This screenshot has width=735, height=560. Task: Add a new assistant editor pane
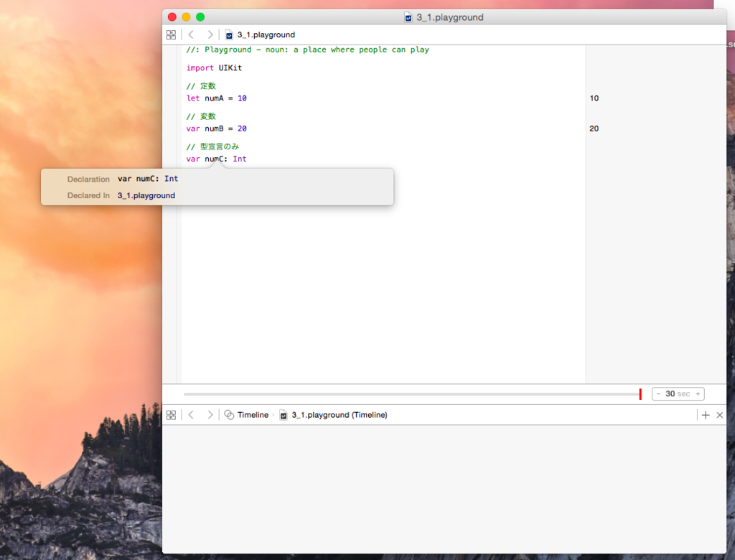(706, 415)
